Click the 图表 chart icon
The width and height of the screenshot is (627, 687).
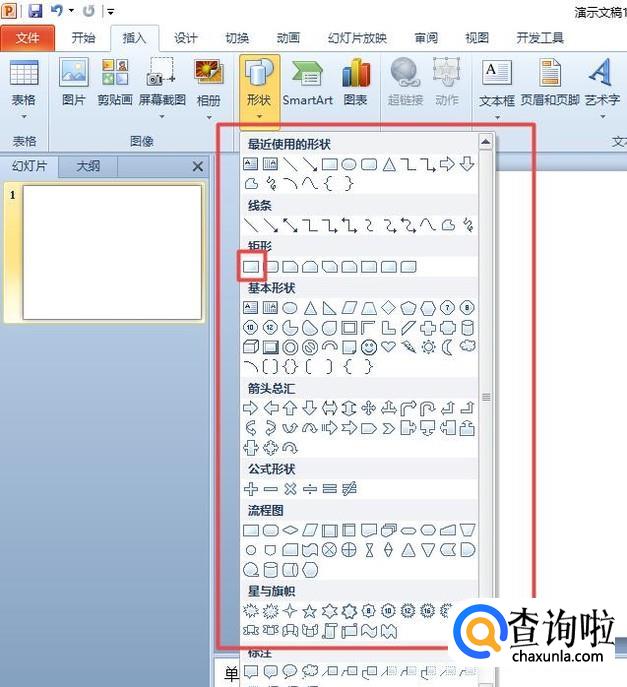(x=355, y=81)
